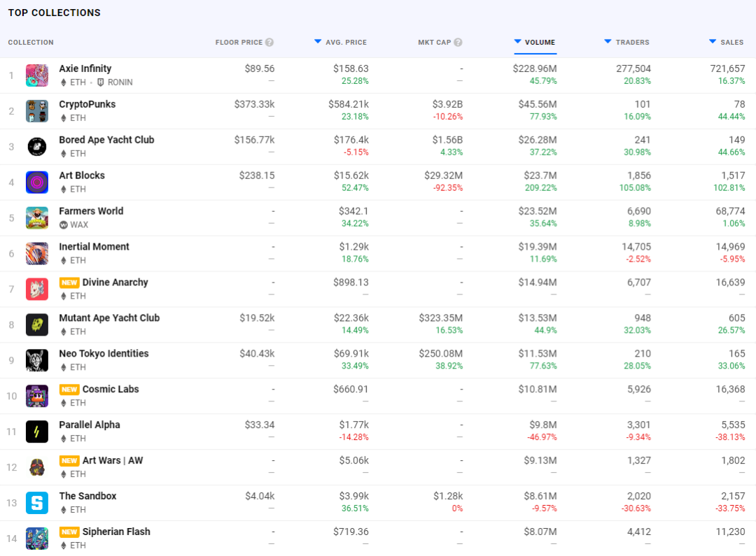Open the Mutant Ape Yacht Club link
This screenshot has width=756, height=556.
pos(109,318)
